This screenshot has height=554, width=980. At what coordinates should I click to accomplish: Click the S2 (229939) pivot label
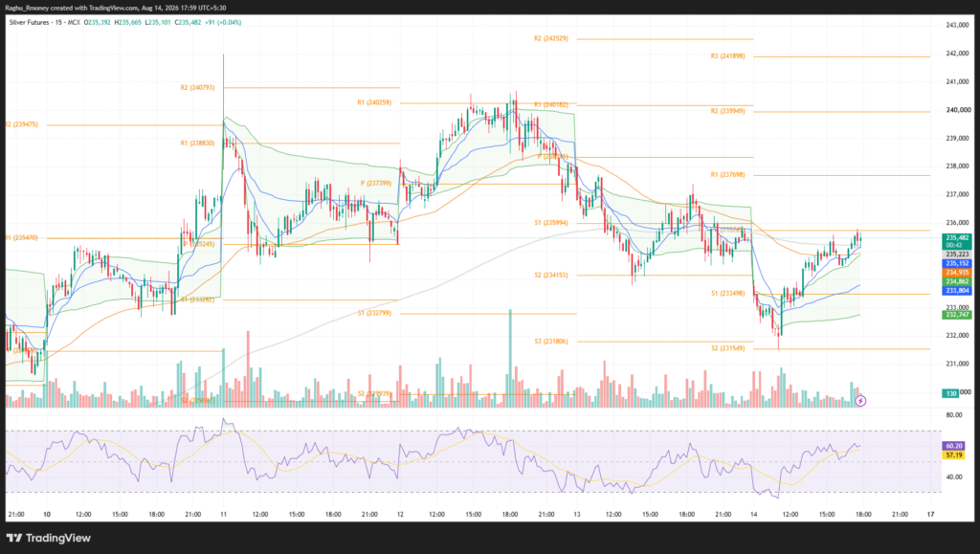point(374,394)
